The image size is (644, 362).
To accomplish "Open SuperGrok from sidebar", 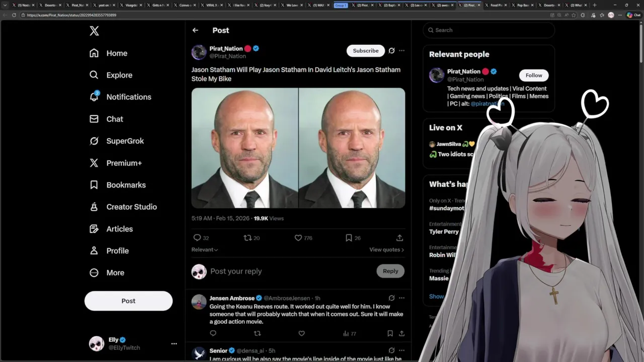I will [x=116, y=141].
